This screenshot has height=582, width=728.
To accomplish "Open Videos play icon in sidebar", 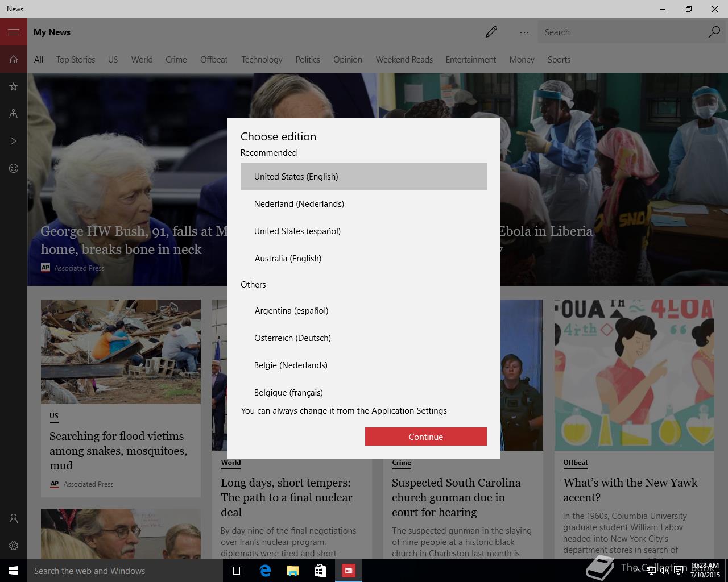I will [14, 141].
